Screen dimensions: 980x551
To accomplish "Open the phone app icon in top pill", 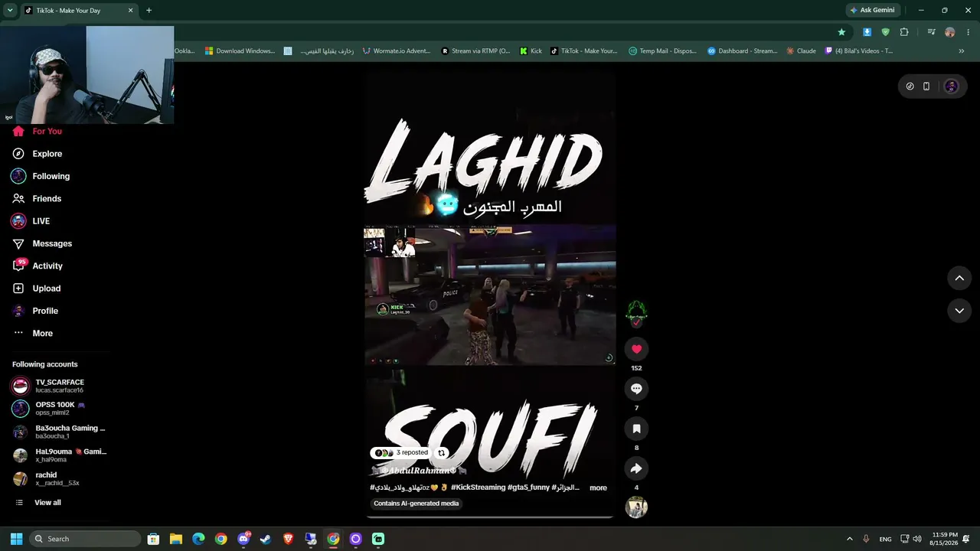I will [926, 86].
